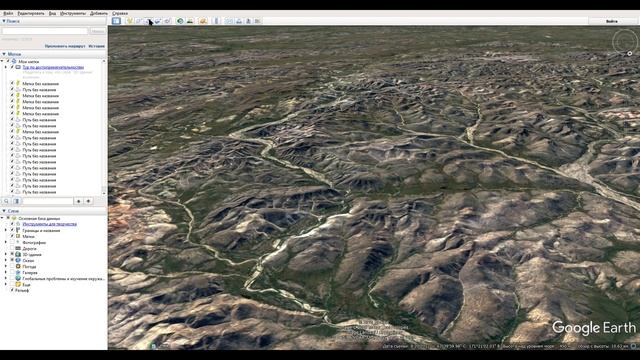Move item down with the down arrow button

(88, 201)
